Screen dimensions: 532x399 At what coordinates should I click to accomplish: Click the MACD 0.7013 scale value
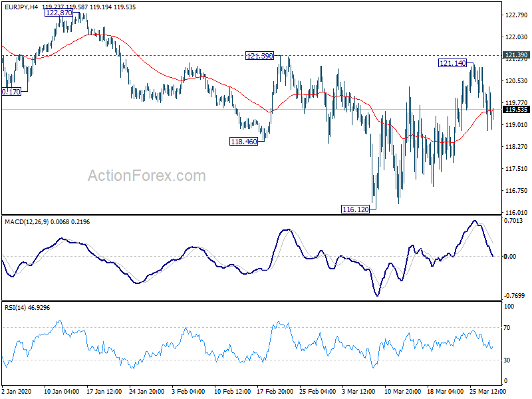pyautogui.click(x=513, y=221)
